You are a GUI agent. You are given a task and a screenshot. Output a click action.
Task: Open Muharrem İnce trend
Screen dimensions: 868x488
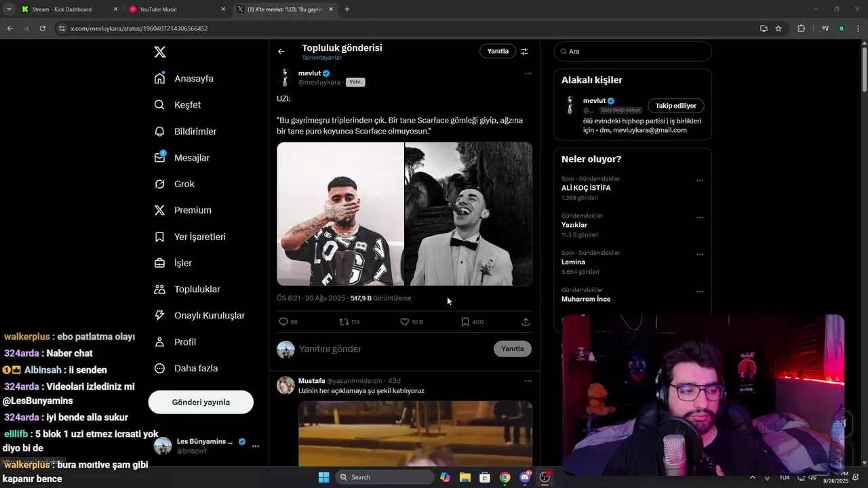tap(586, 299)
